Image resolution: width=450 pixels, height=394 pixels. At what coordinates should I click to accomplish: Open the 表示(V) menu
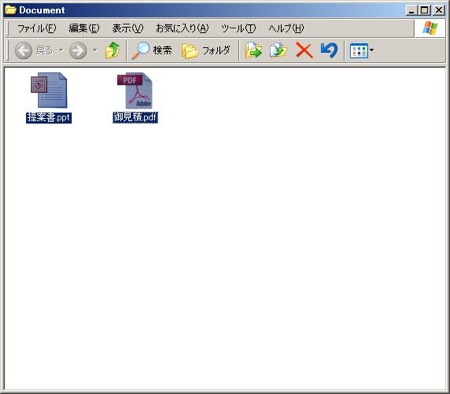(127, 28)
